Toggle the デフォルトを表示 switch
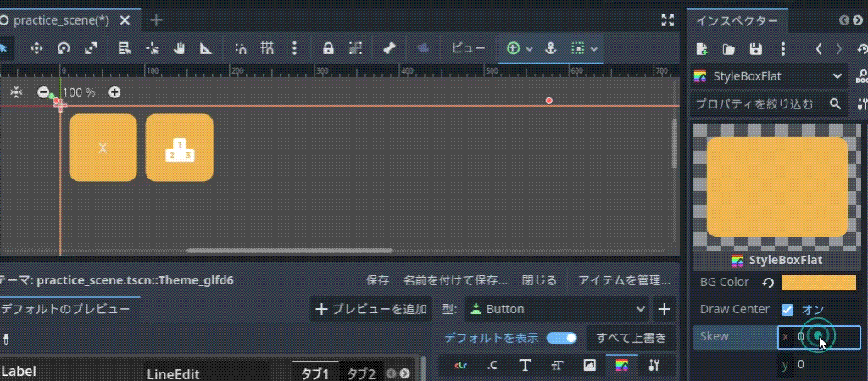 pos(561,338)
